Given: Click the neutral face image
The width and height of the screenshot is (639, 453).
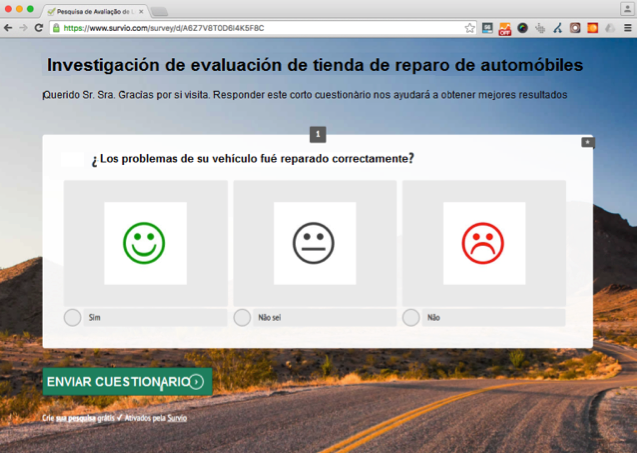Looking at the screenshot, I should tap(314, 243).
